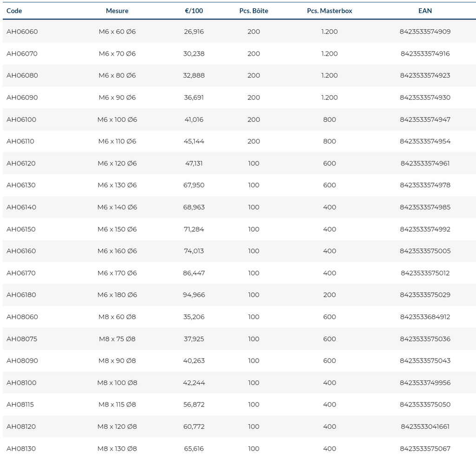Click EAN 8423533574978
This screenshot has height=465, width=476.
click(425, 185)
